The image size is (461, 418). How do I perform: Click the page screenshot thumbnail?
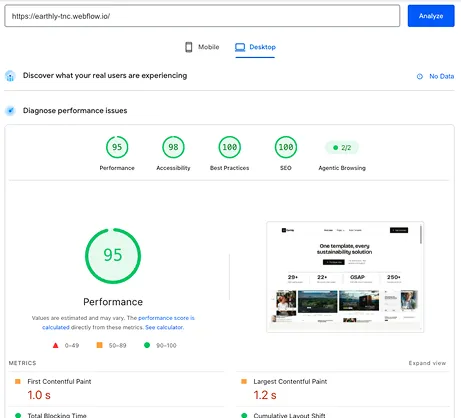click(x=345, y=277)
